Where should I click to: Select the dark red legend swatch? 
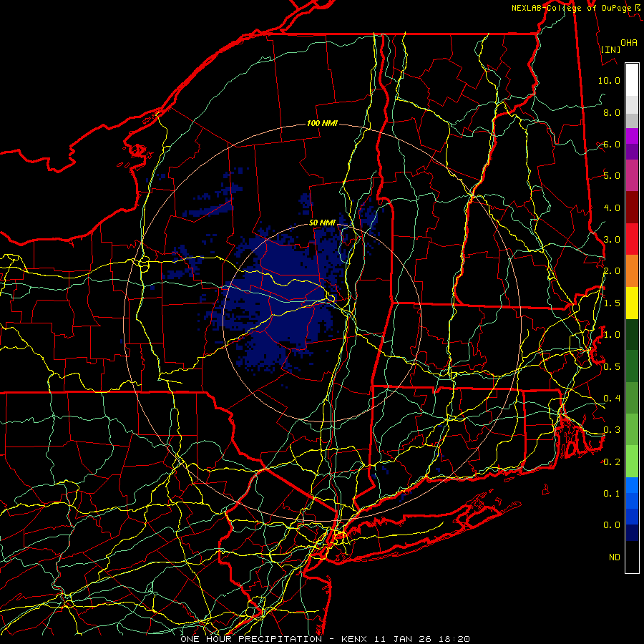(x=632, y=208)
